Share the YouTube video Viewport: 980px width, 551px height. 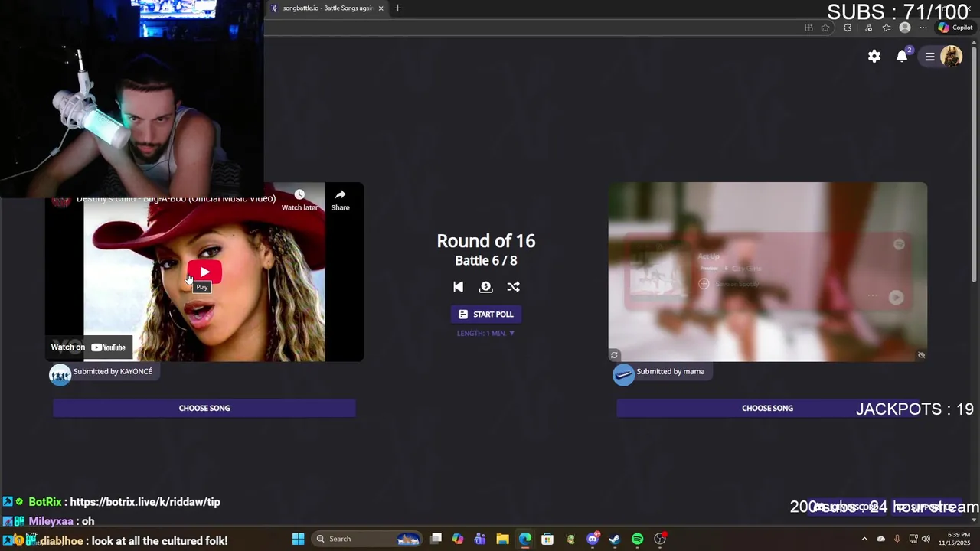pos(340,201)
